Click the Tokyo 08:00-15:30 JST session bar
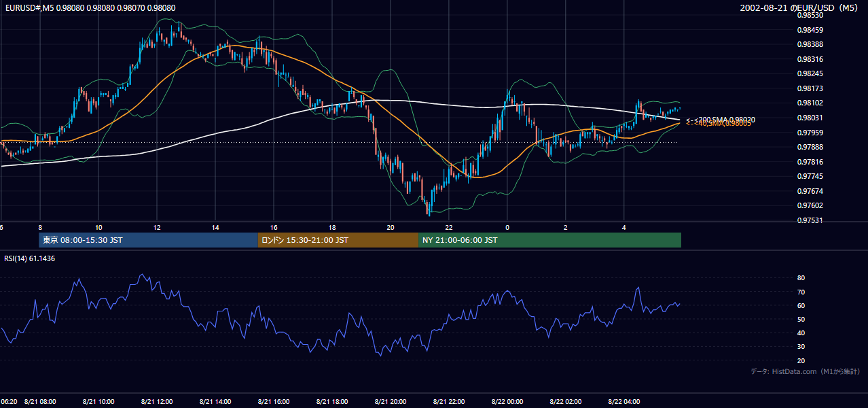The image size is (868, 408). (x=149, y=240)
